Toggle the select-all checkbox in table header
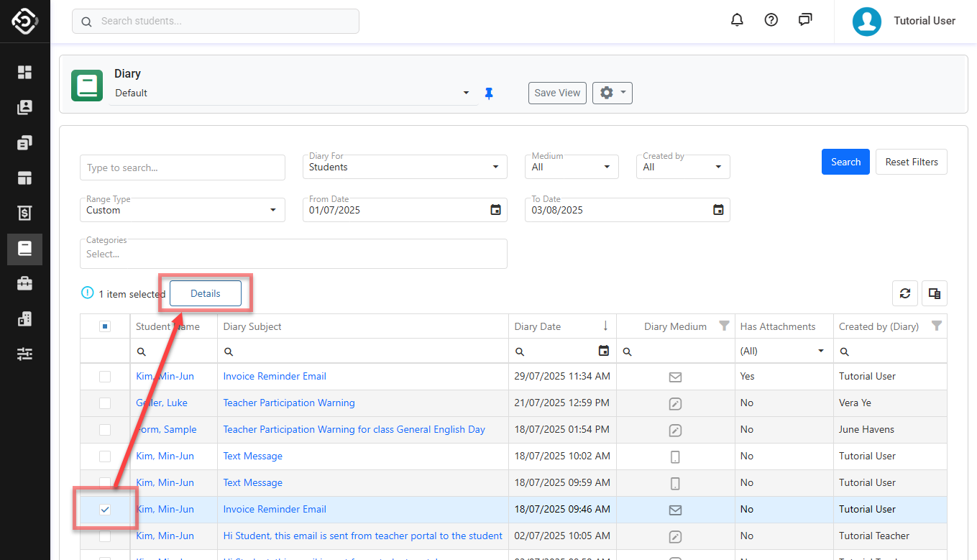The height and width of the screenshot is (560, 977). point(105,326)
